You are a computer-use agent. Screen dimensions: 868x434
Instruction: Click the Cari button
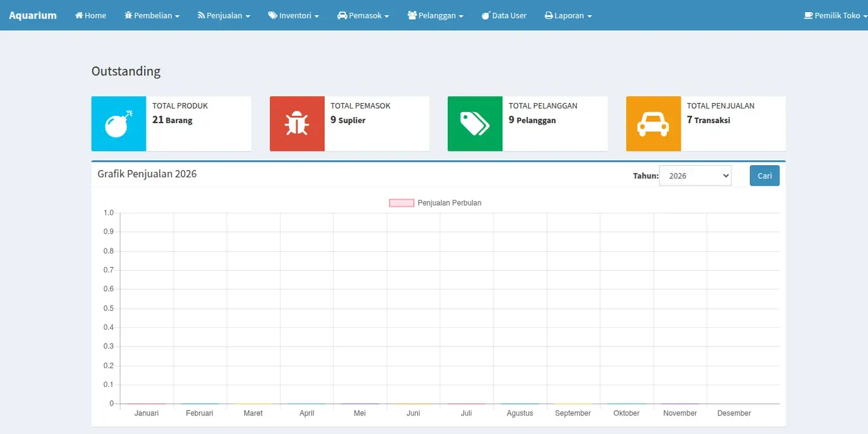point(764,175)
